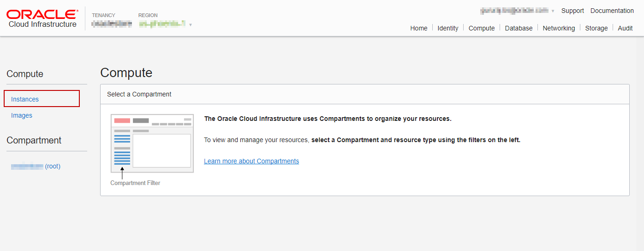Click the blurred tenancy name
644x251 pixels.
pyautogui.click(x=112, y=24)
